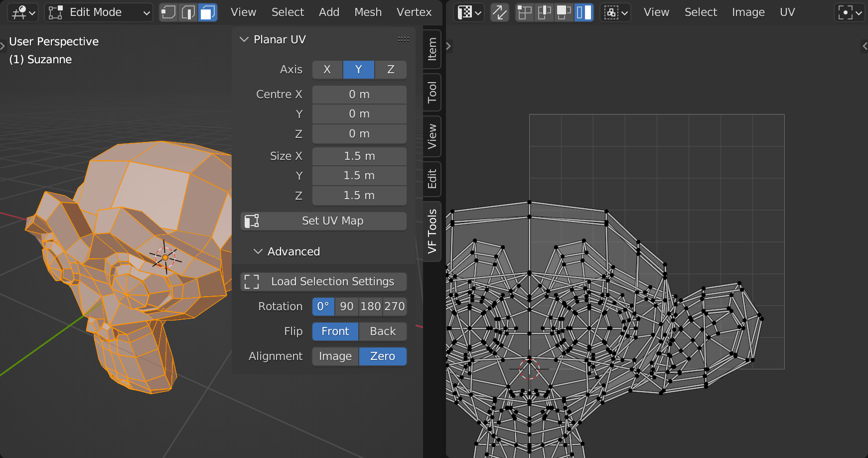Grab the Planar UV panel drag handle
The width and height of the screenshot is (868, 458).
[404, 39]
